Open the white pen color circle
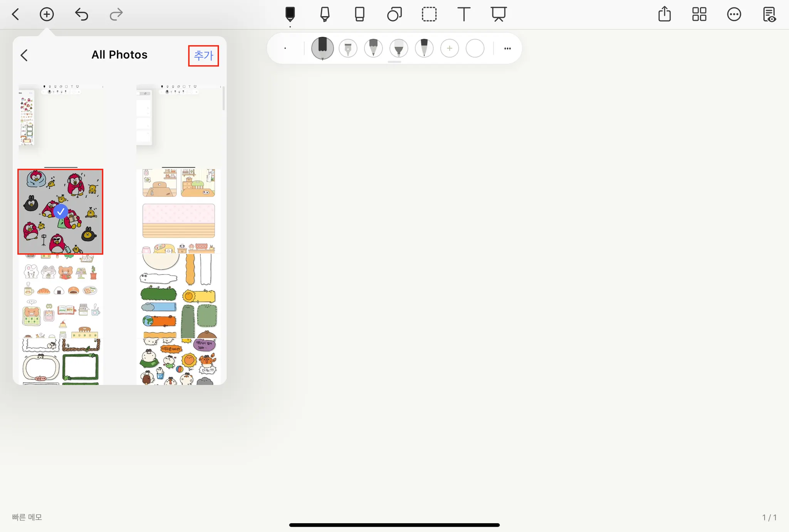The width and height of the screenshot is (789, 532). point(475,49)
